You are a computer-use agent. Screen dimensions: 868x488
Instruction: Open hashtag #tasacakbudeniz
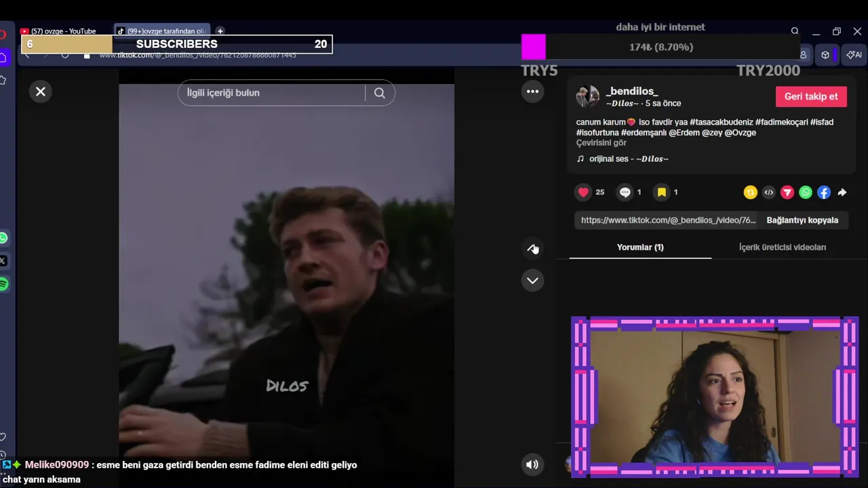click(x=722, y=122)
